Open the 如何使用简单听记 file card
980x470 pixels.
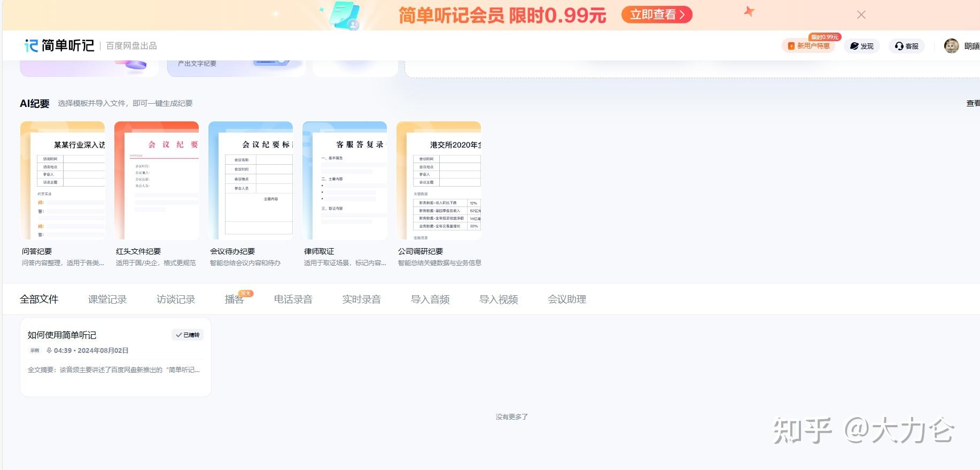click(115, 357)
